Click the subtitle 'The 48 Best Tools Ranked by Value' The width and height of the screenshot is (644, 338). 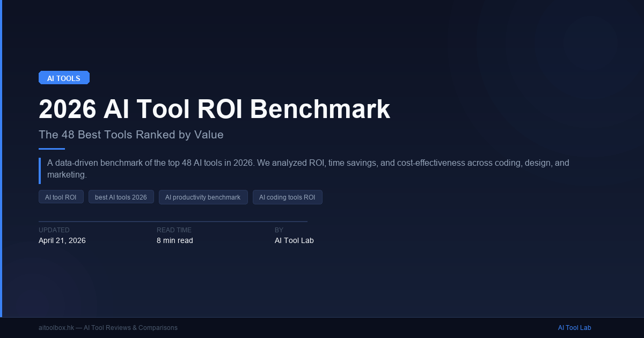pos(131,135)
